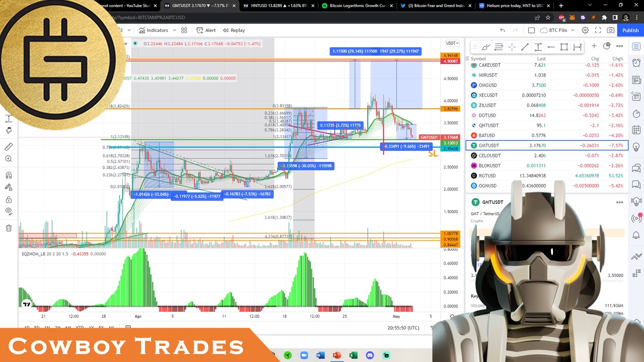Screen dimensions: 644x362
Task: Select BATUSD row in watchlist
Action: coord(547,135)
